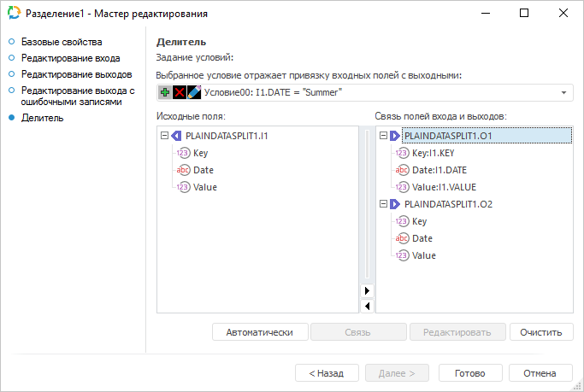The width and height of the screenshot is (584, 392).
Task: Select Key:I1.KEY mapping under O1
Action: point(433,153)
